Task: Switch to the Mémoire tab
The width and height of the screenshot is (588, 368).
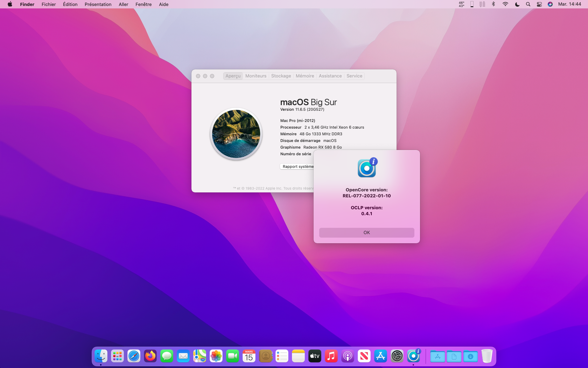Action: (305, 76)
